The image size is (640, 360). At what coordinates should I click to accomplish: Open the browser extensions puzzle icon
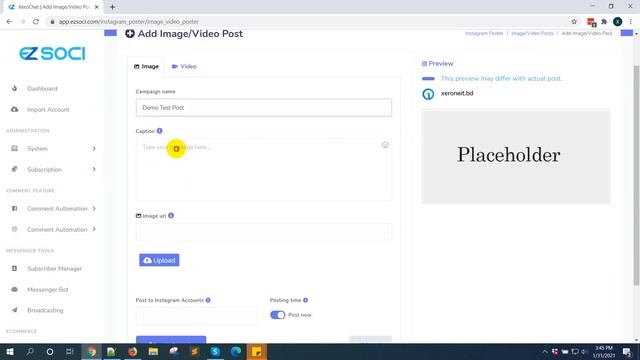pyautogui.click(x=604, y=22)
